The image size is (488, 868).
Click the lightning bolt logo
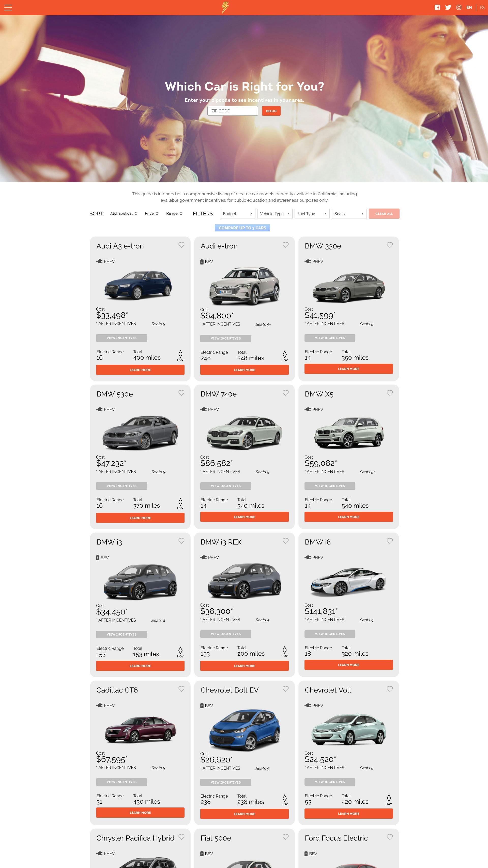tap(225, 7)
